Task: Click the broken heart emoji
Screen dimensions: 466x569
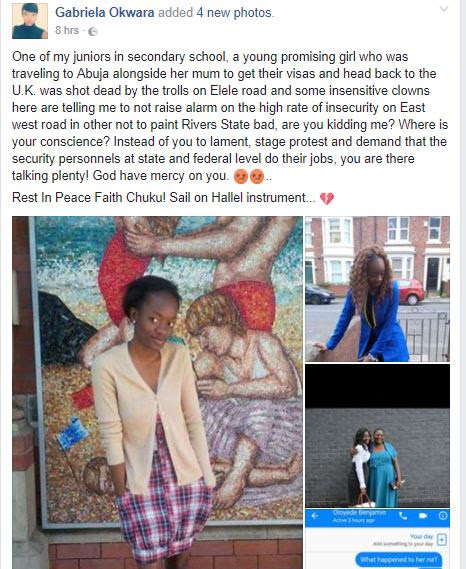Action: tap(327, 198)
